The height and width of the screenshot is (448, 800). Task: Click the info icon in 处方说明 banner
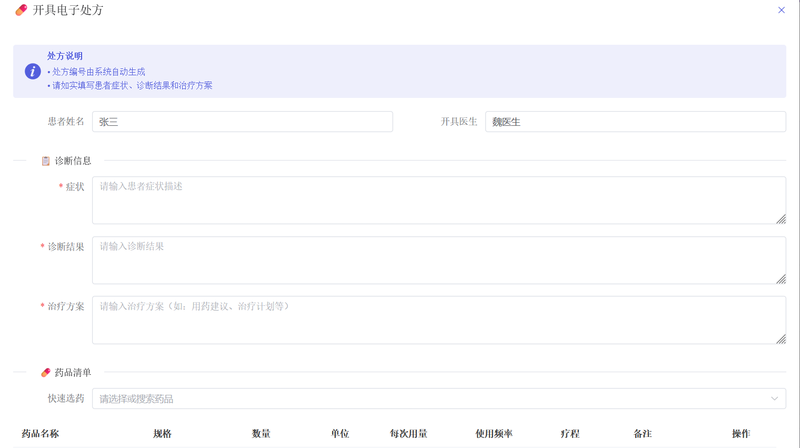click(33, 71)
